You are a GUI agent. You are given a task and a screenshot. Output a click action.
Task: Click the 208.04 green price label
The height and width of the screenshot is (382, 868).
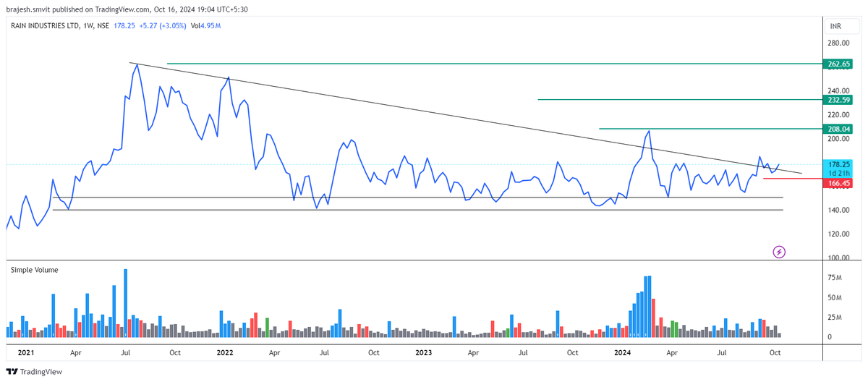coord(839,129)
